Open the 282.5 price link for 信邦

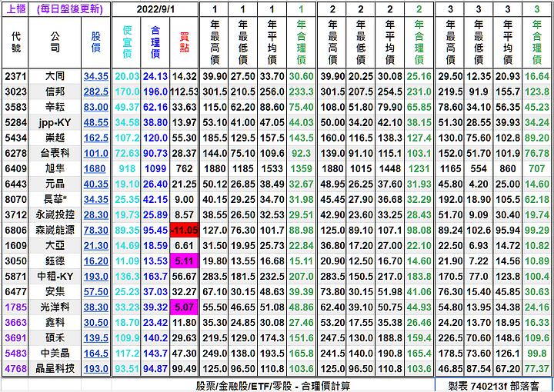click(95, 91)
